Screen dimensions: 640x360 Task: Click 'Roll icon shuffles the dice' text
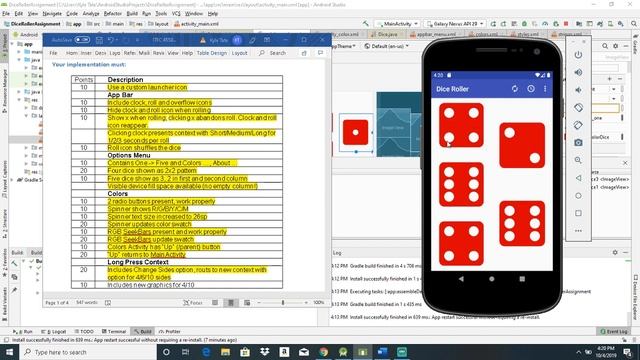(144, 148)
